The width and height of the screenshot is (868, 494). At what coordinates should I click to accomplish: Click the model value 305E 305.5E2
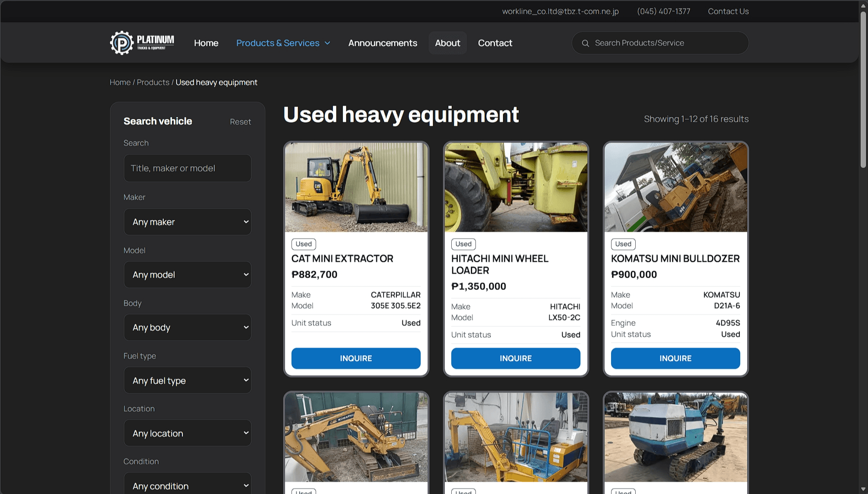tap(396, 306)
